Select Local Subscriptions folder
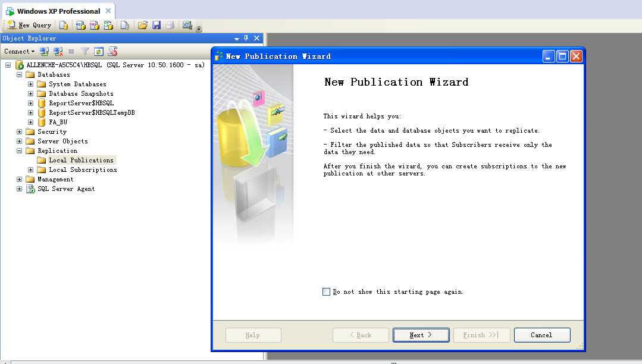The image size is (642, 364). 83,170
